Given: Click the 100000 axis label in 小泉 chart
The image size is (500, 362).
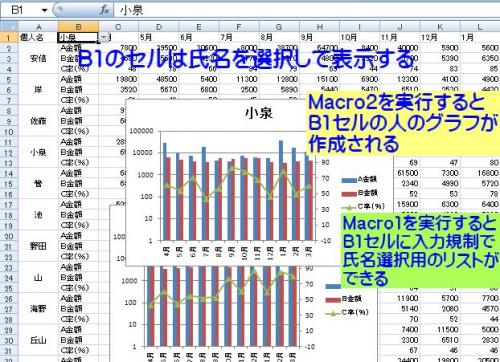Looking at the screenshot, I should pyautogui.click(x=141, y=131).
